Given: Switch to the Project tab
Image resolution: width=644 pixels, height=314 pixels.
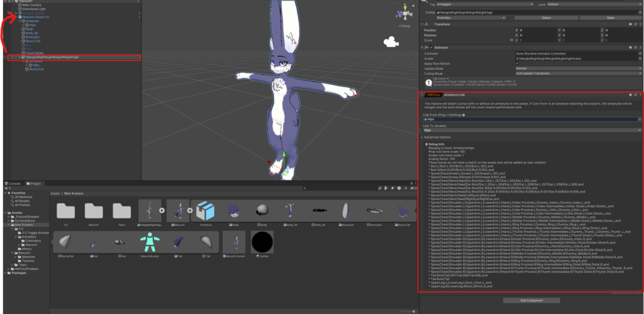Looking at the screenshot, I should pos(36,184).
